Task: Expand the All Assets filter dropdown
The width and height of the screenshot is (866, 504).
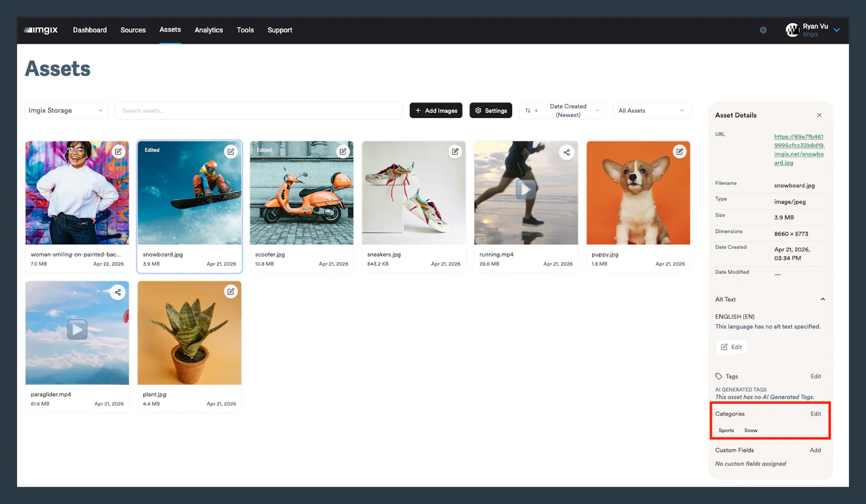Action: coord(651,110)
